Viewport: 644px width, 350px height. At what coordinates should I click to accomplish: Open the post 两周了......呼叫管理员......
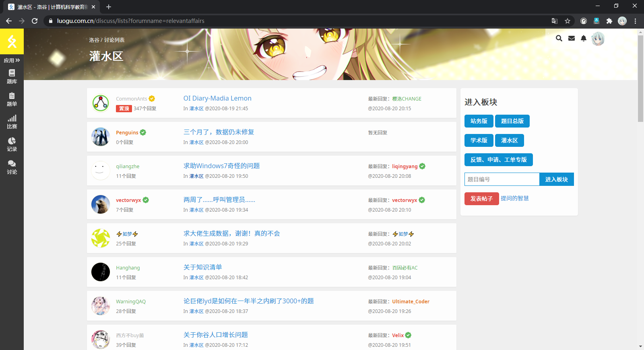219,200
